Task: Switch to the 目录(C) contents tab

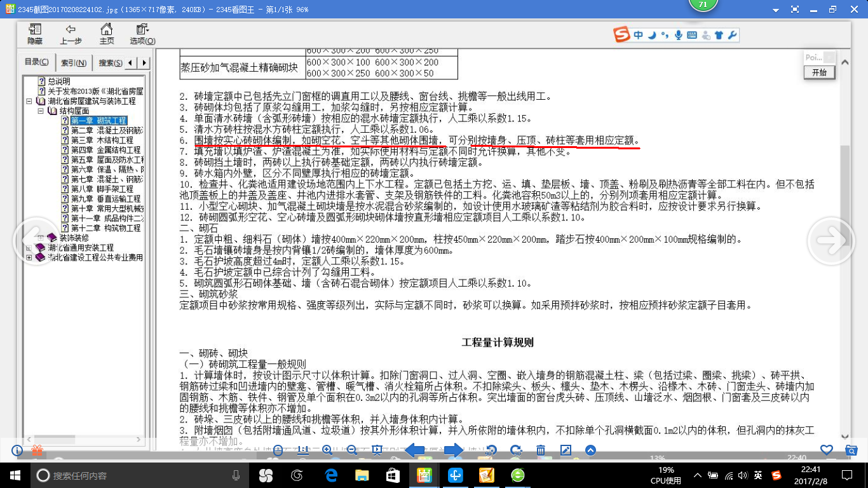Action: click(37, 62)
